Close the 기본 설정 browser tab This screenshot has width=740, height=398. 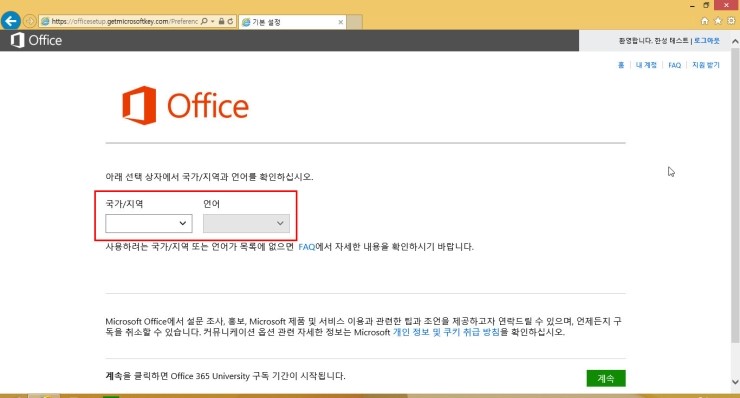[x=341, y=22]
